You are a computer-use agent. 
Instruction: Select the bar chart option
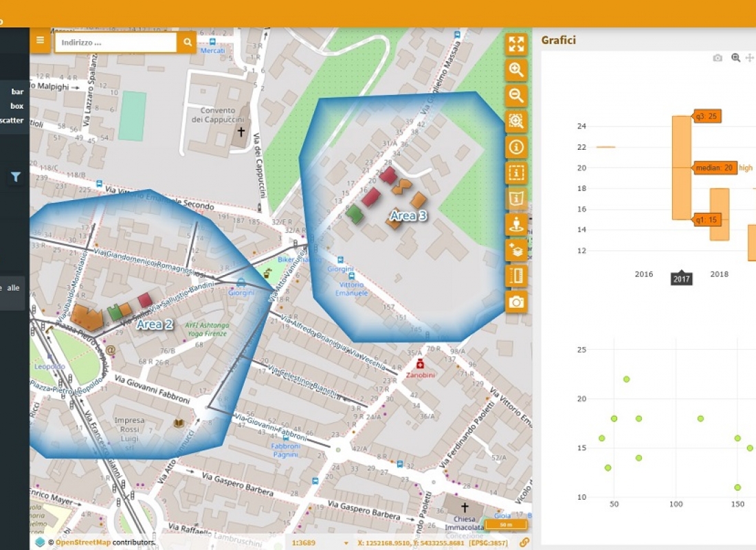[17, 91]
